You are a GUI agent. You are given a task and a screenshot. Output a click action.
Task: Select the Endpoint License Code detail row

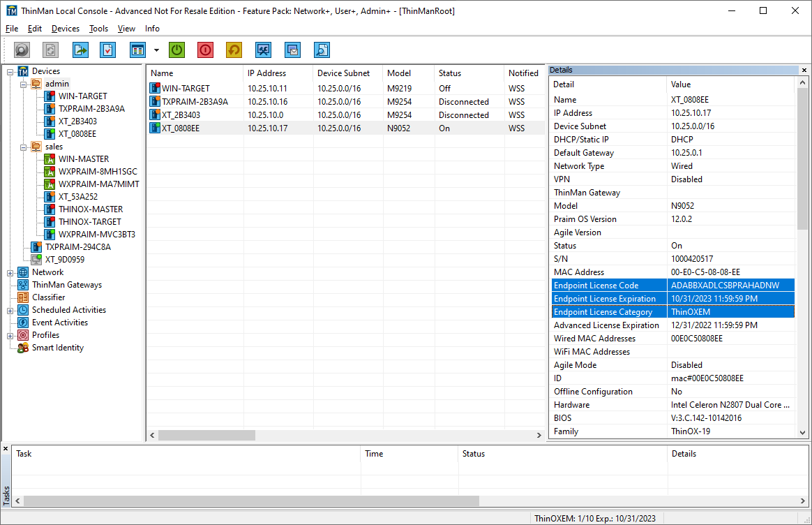pos(673,286)
